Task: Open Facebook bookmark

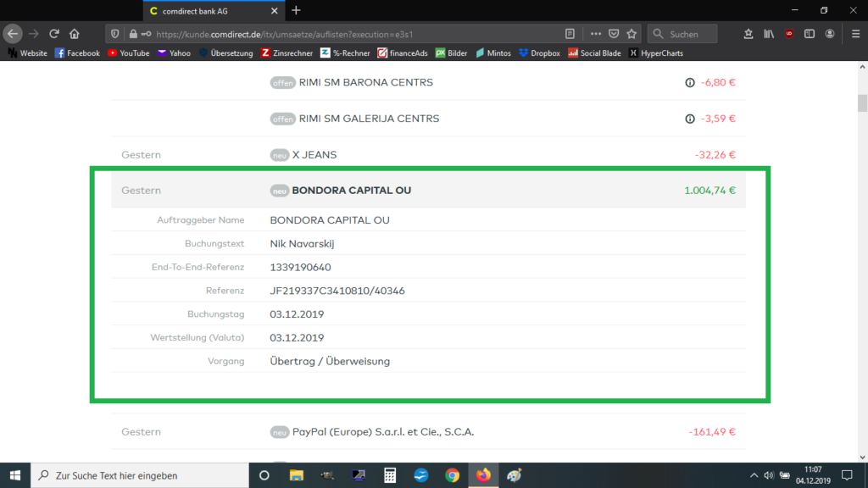Action: point(77,53)
